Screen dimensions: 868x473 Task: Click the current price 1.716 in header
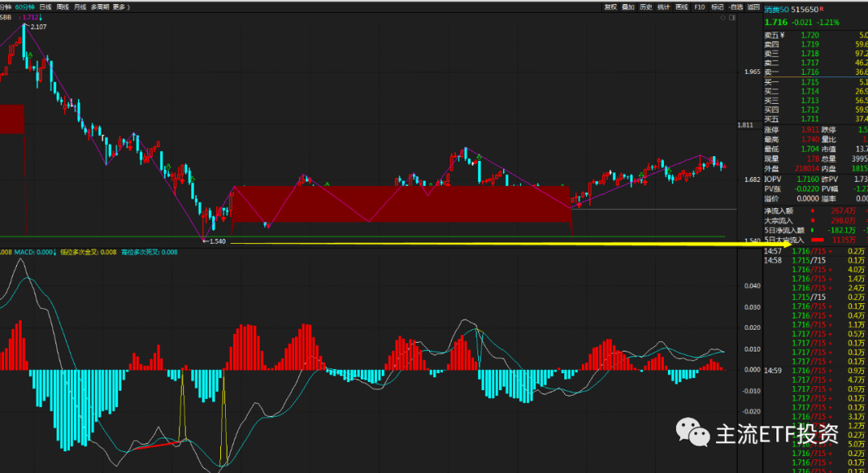point(776,23)
